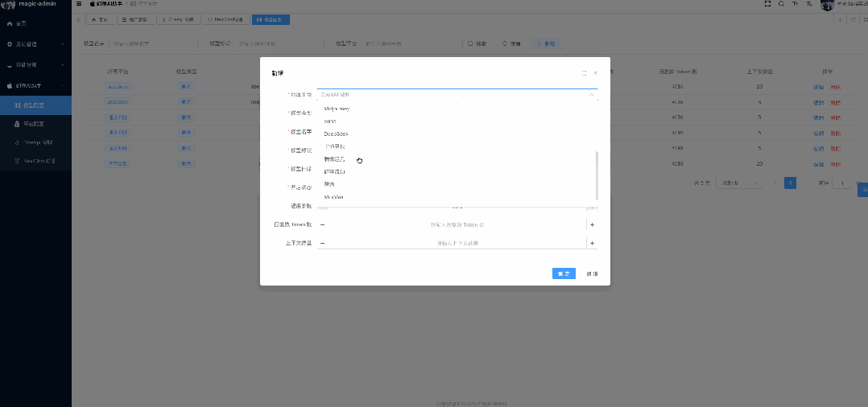Click the next page arrow
Image resolution: width=868 pixels, height=407 pixels.
coord(805,183)
